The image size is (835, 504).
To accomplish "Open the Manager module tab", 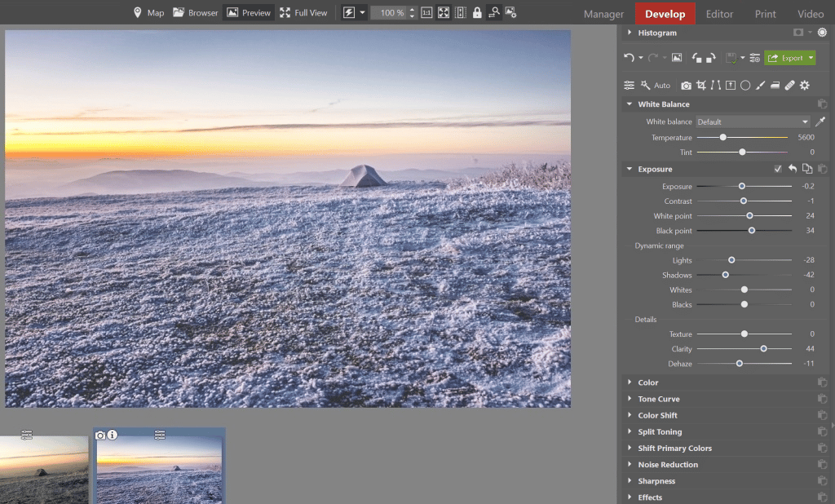I will click(x=604, y=14).
